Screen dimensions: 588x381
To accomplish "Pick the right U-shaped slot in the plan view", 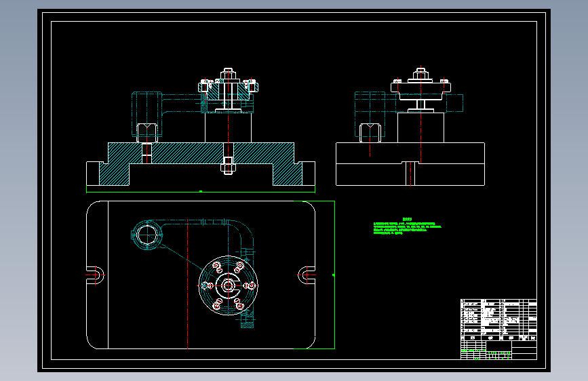I will click(307, 275).
